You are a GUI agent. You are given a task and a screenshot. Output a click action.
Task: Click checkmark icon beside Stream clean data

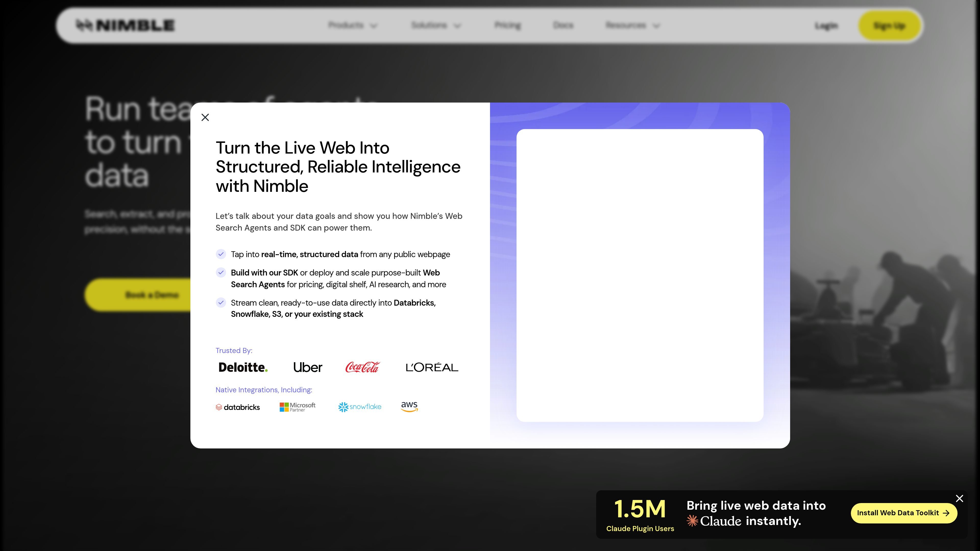click(x=221, y=303)
